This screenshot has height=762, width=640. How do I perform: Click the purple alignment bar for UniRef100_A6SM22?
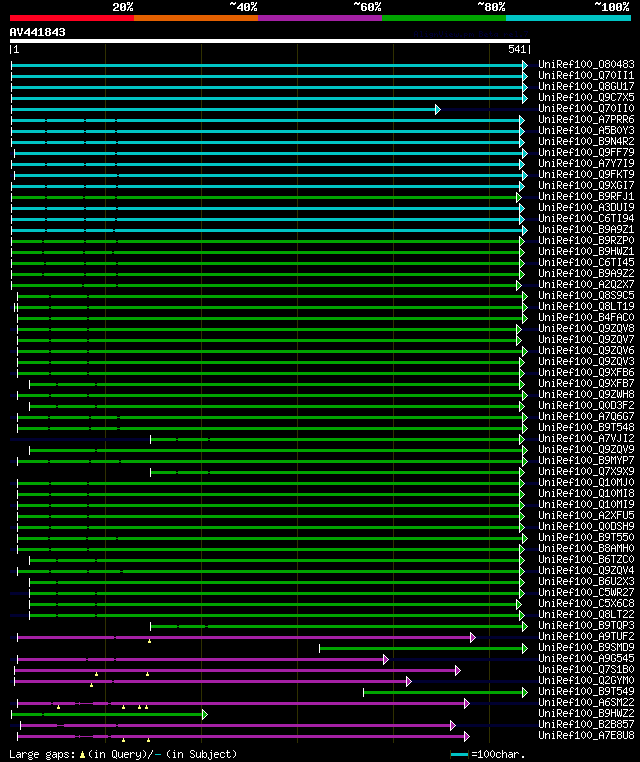(243, 703)
